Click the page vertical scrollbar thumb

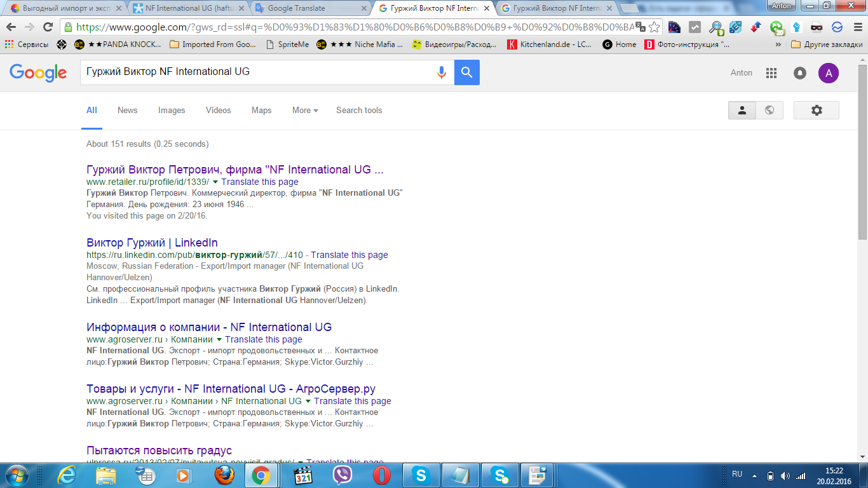click(862, 152)
